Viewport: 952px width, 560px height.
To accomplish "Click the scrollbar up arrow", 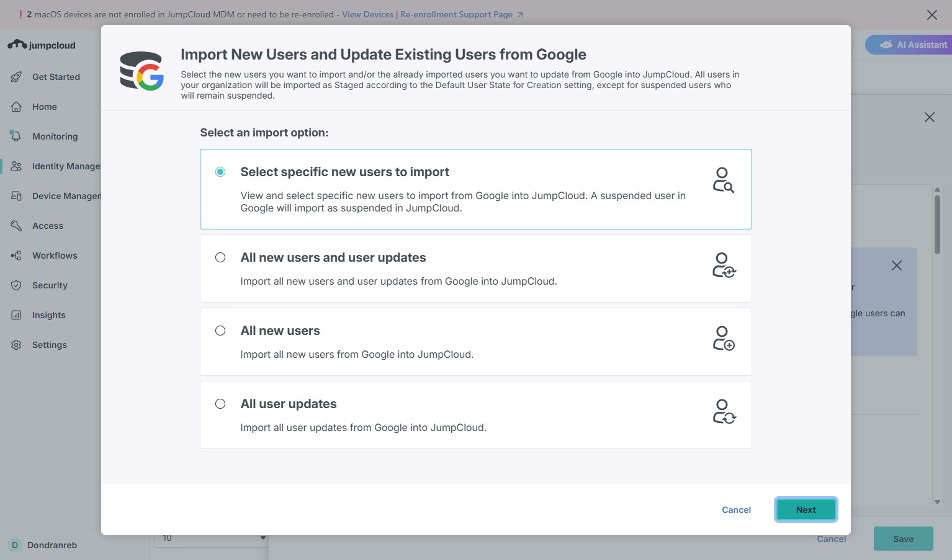I will point(937,189).
